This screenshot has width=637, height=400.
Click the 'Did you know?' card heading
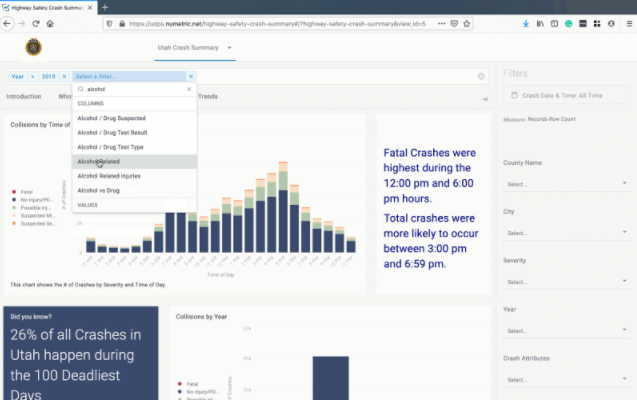31,317
